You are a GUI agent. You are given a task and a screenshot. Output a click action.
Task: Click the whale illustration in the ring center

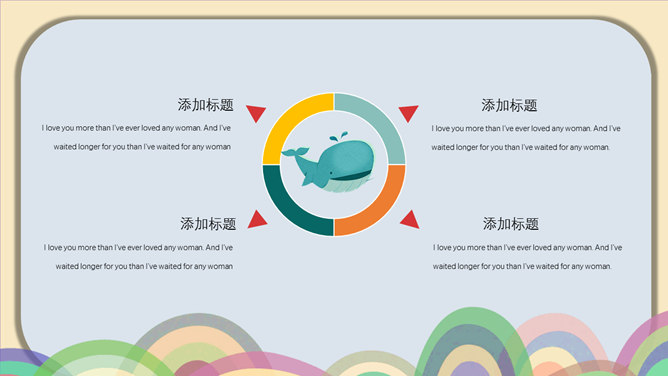(328, 162)
